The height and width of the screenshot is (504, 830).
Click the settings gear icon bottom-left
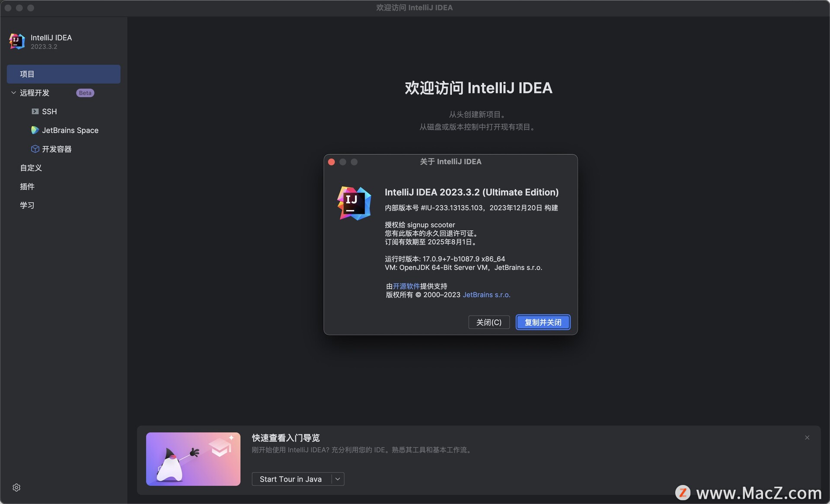[16, 488]
